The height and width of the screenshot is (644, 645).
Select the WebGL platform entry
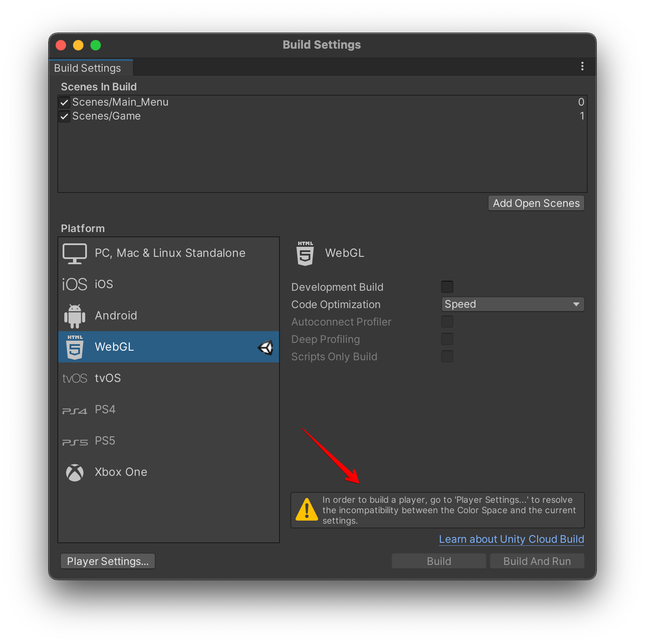pyautogui.click(x=169, y=347)
